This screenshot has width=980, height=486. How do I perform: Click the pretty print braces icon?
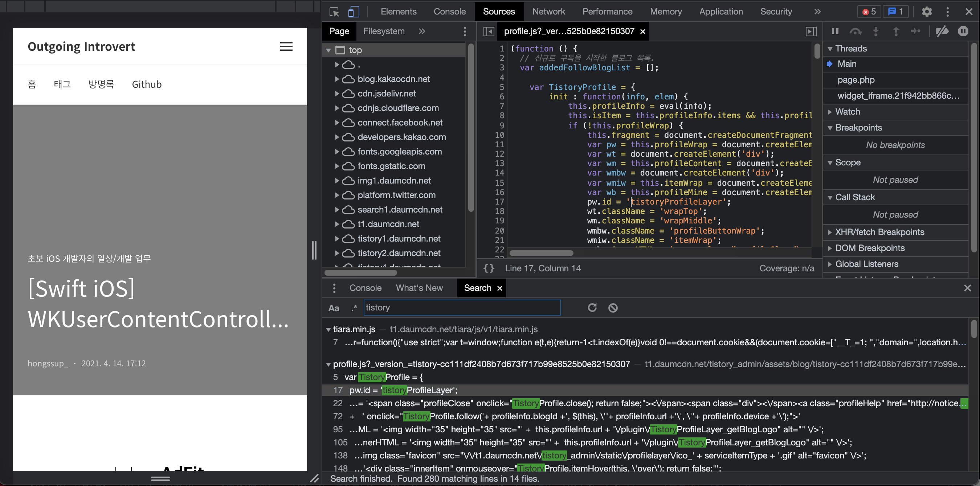[489, 268]
